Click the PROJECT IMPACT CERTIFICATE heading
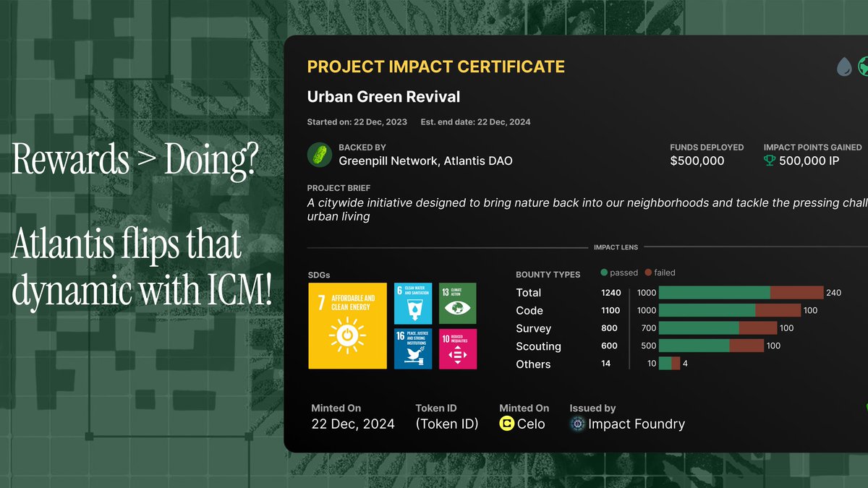The width and height of the screenshot is (868, 488). pos(436,67)
